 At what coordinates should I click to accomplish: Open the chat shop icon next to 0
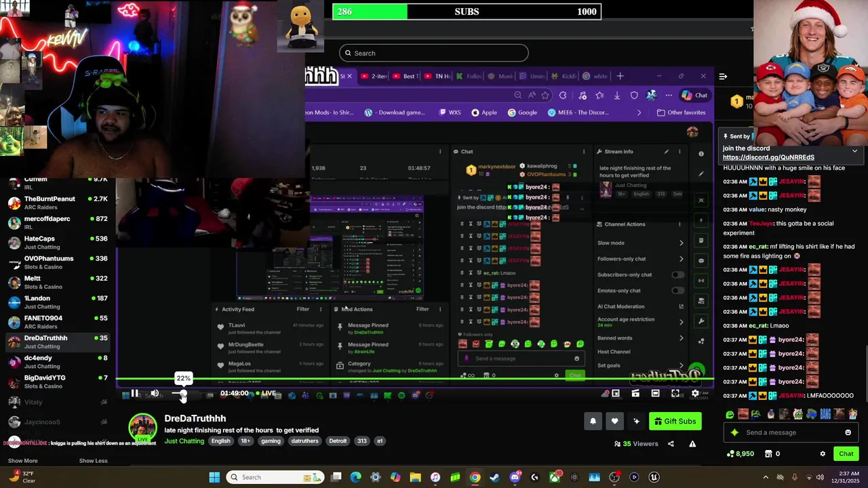(768, 454)
